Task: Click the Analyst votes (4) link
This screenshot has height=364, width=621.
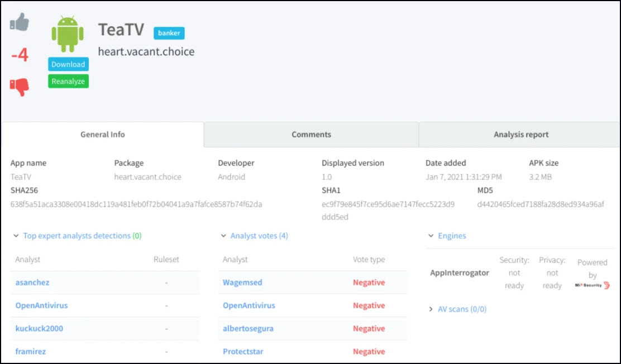Action: tap(260, 236)
